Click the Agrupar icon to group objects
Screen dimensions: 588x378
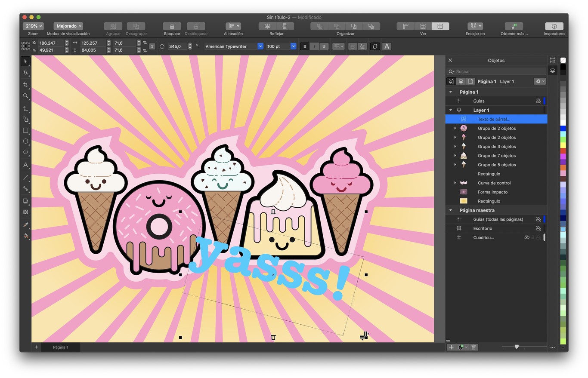(113, 27)
